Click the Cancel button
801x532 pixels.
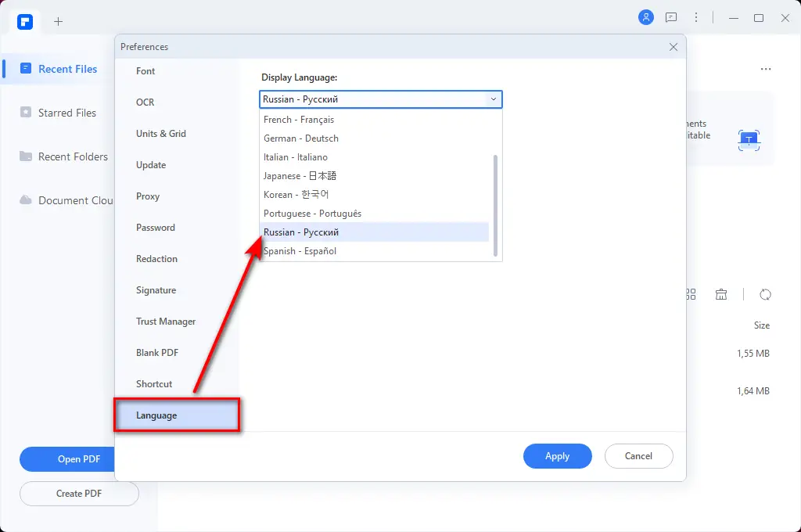coord(638,456)
